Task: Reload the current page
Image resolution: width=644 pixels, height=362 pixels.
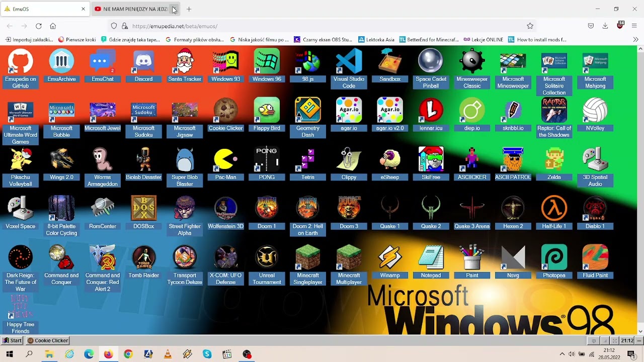Action: click(38, 26)
